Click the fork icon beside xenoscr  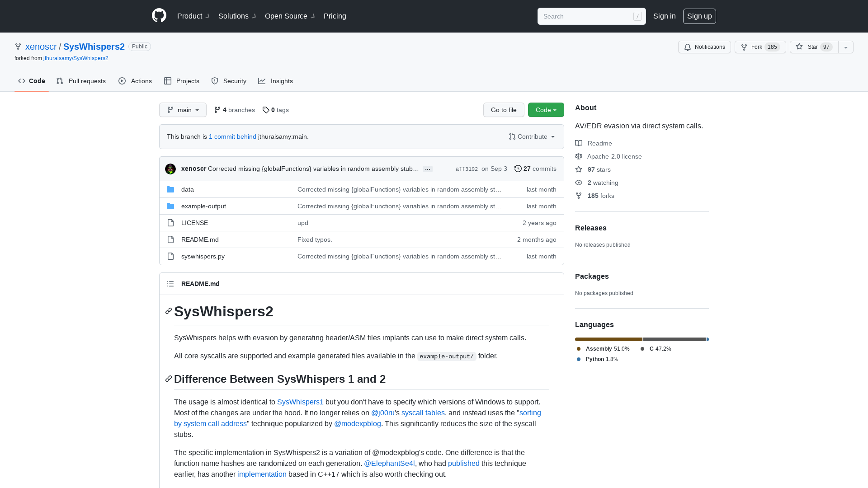point(18,47)
